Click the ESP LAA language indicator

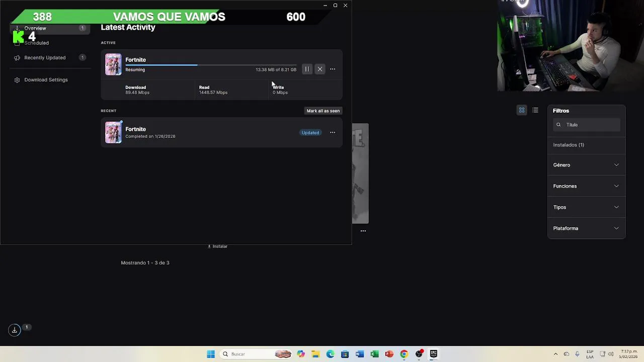(x=590, y=354)
